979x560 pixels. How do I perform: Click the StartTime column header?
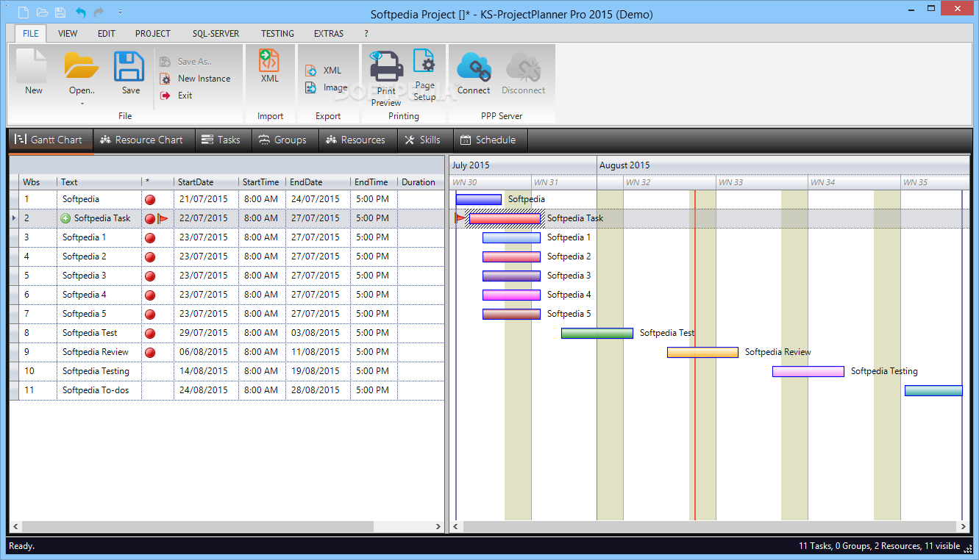click(x=262, y=182)
